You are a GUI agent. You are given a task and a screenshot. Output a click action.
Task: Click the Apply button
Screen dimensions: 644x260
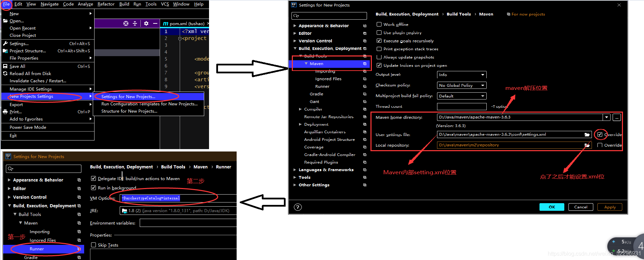coord(610,207)
